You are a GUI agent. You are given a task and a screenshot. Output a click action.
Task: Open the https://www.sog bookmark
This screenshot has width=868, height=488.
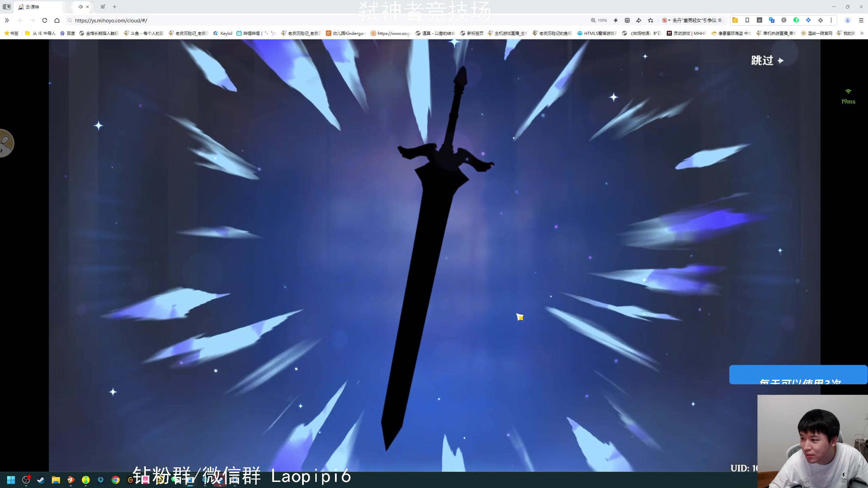(390, 33)
